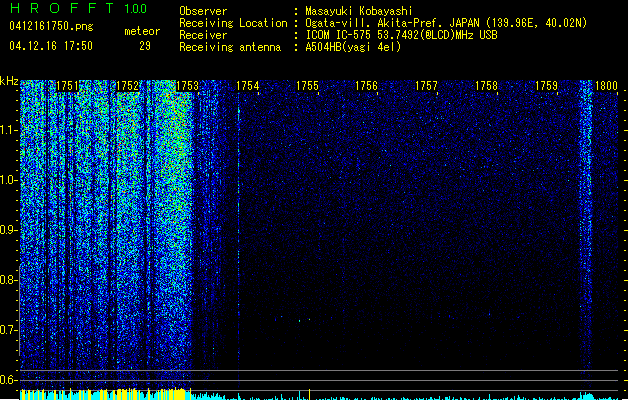The height and width of the screenshot is (400, 629).
Task: Click the 0.8 kHz frequency axis label
Action: (x=9, y=280)
